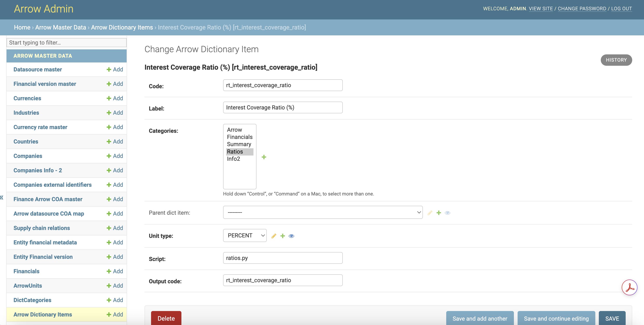Select Ratios in the Categories list

(x=239, y=152)
